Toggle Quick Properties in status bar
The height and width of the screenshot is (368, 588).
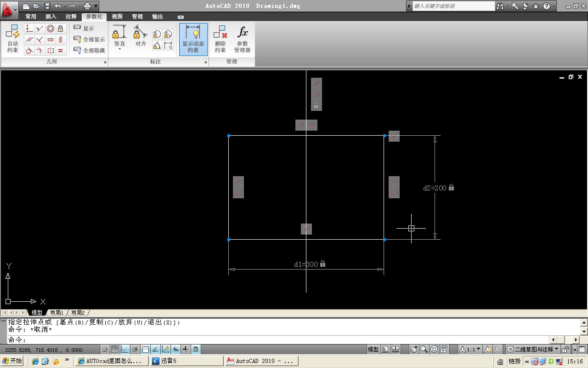coord(196,349)
